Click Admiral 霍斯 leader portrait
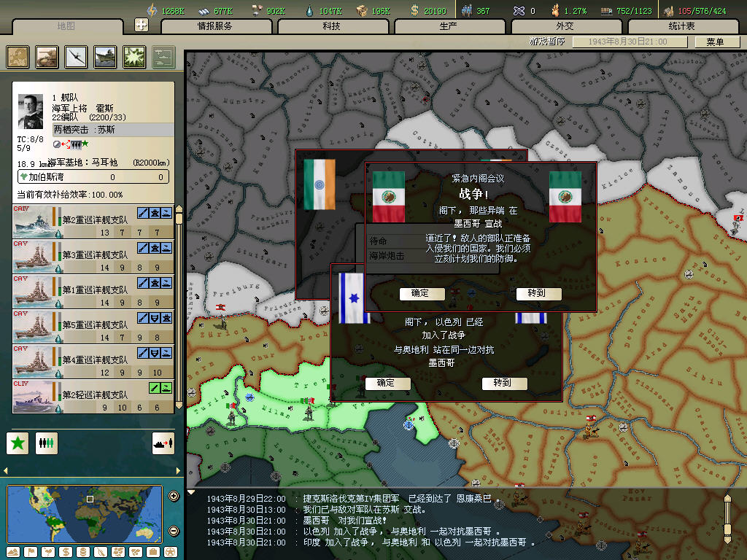The width and height of the screenshot is (747, 560). (31, 112)
